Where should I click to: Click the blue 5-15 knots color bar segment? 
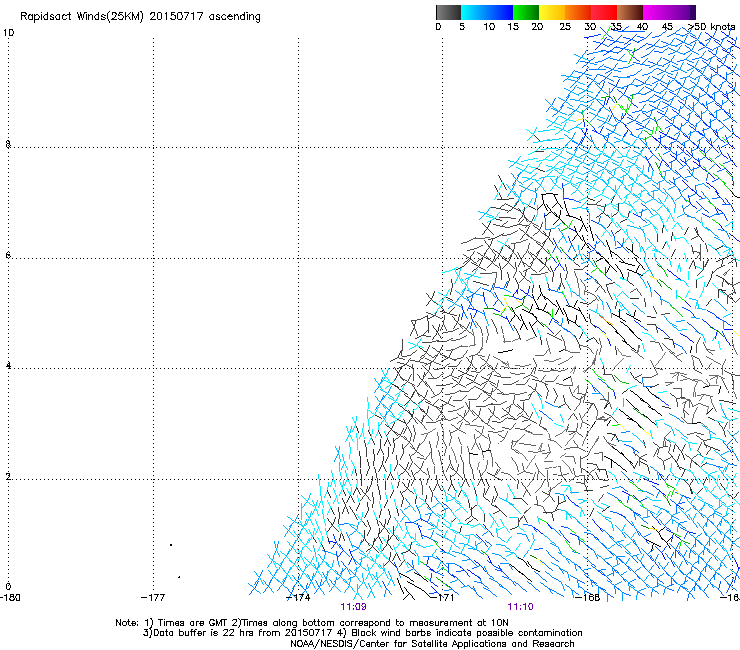(487, 12)
